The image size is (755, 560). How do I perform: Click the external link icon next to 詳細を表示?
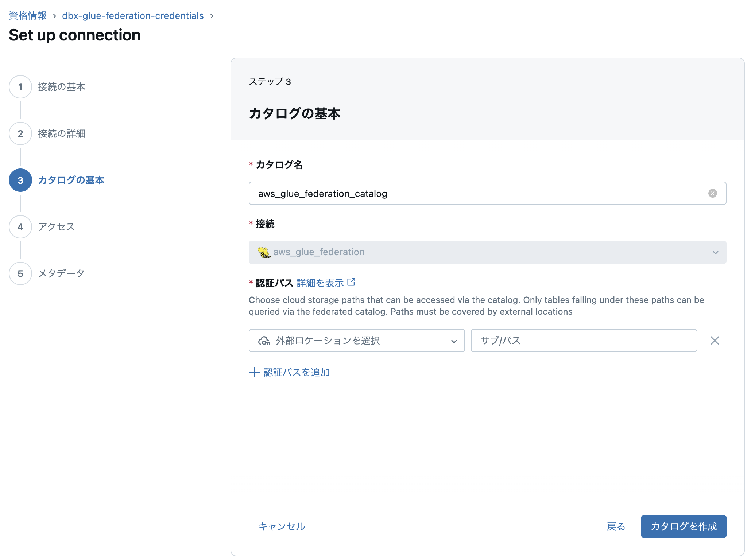pyautogui.click(x=351, y=282)
